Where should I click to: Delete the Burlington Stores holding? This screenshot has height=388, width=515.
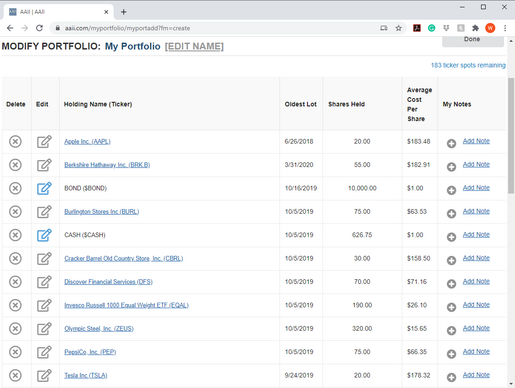click(15, 212)
